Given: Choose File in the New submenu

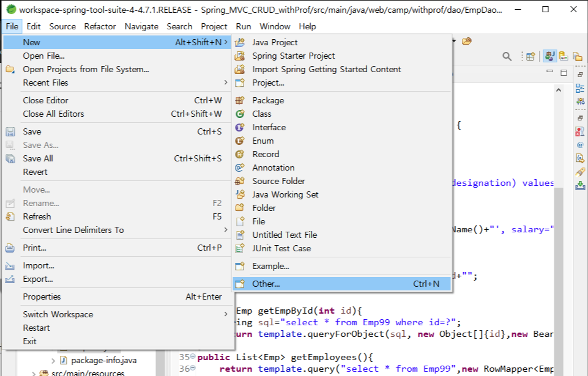Looking at the screenshot, I should 341,221.
